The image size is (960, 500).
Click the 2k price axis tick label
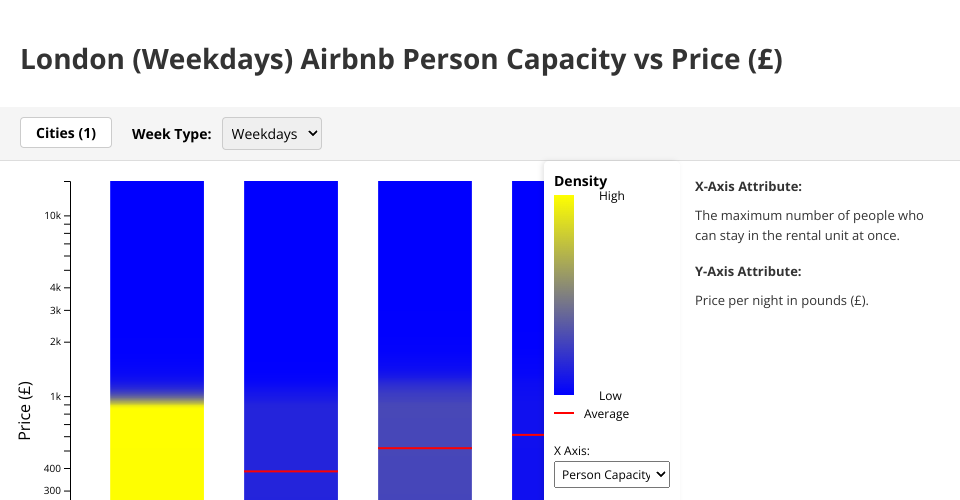(54, 341)
